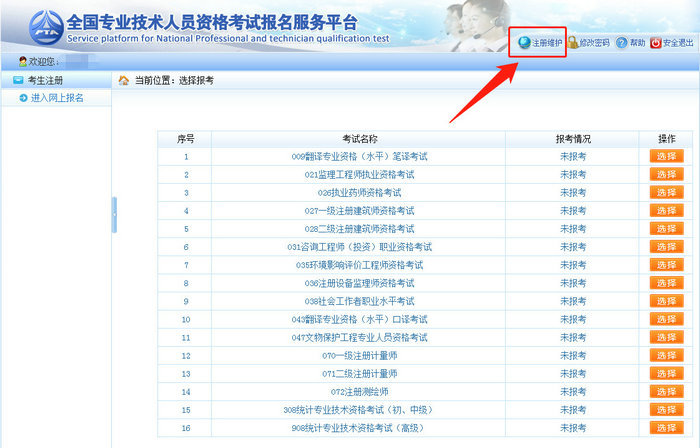Click the 021监理工程师执业资格考试 exam name

coord(359,174)
